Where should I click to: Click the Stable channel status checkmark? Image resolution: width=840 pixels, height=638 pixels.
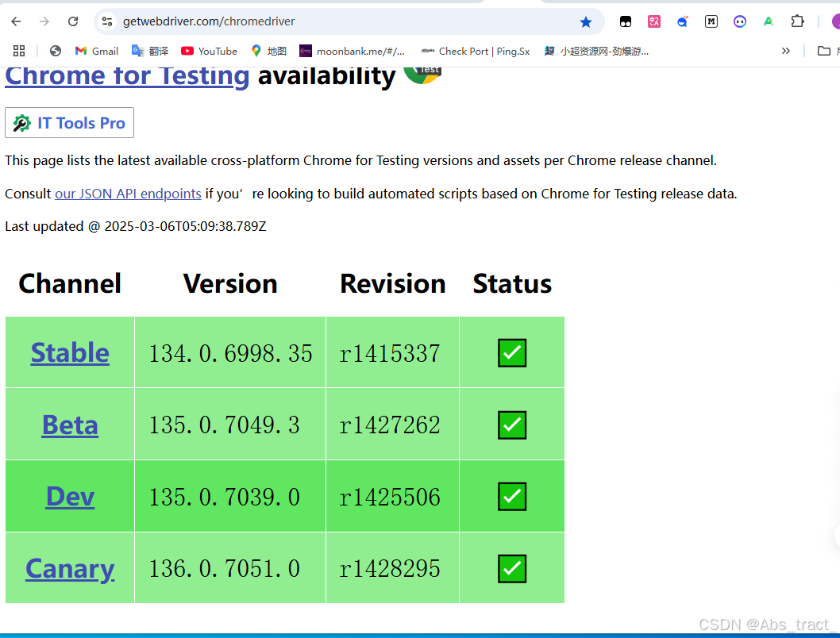click(x=512, y=352)
